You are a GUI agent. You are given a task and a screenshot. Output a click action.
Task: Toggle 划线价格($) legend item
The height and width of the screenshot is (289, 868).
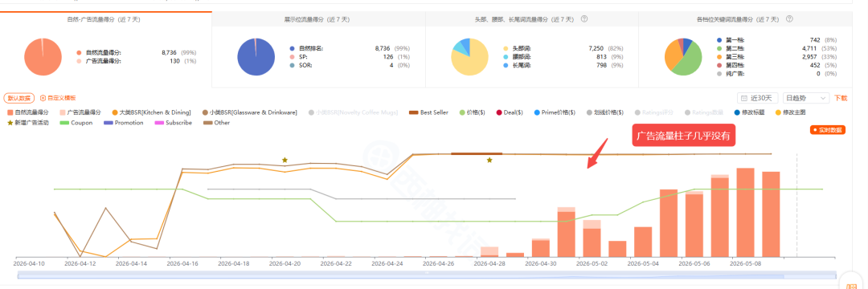pos(605,112)
